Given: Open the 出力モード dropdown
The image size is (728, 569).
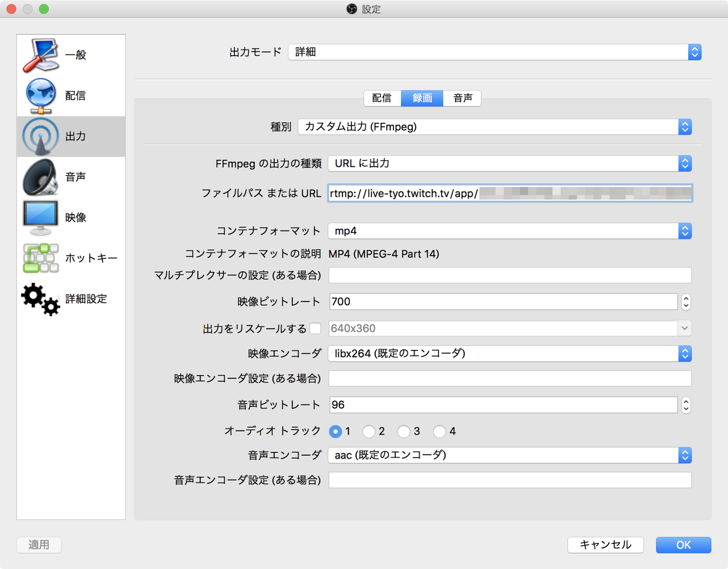Looking at the screenshot, I should [495, 52].
